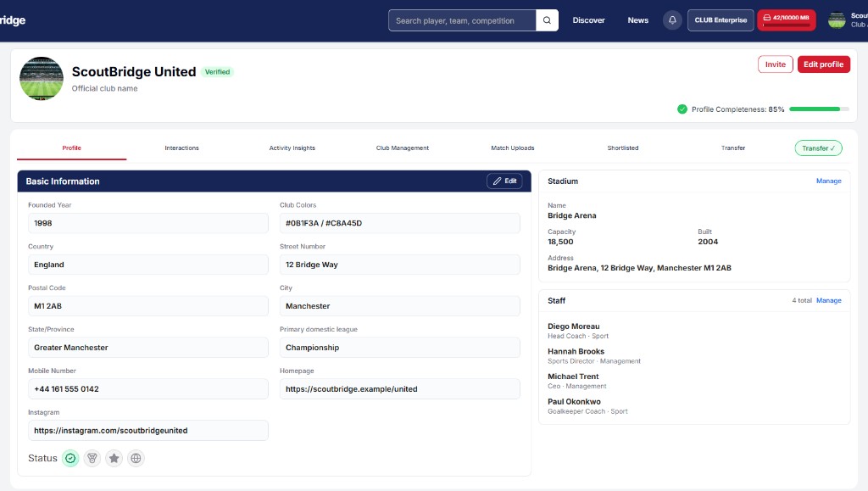Viewport: 868px width, 491px height.
Task: Click the Invite button
Action: click(x=775, y=64)
